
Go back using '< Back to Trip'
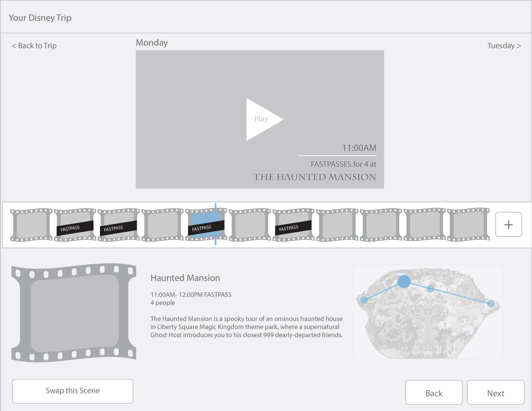tap(34, 46)
